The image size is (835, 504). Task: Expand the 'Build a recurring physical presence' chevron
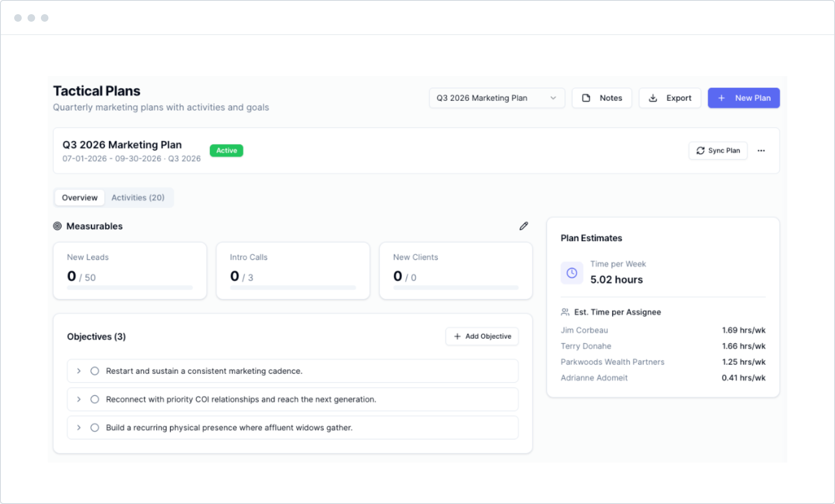click(78, 428)
